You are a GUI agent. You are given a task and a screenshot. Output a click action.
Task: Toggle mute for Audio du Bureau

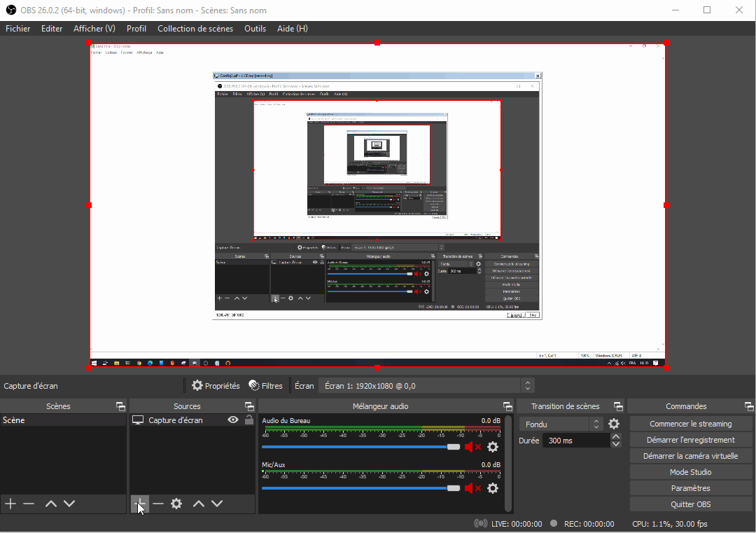pos(472,447)
